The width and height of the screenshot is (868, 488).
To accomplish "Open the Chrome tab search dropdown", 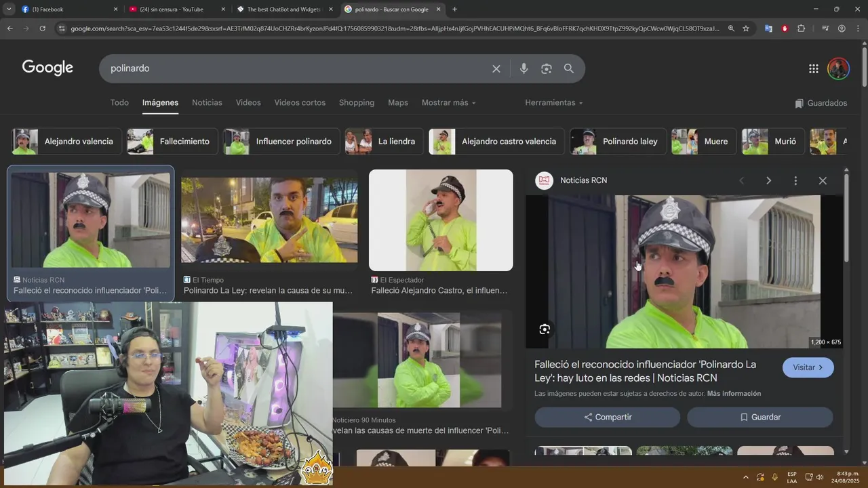I will point(8,9).
